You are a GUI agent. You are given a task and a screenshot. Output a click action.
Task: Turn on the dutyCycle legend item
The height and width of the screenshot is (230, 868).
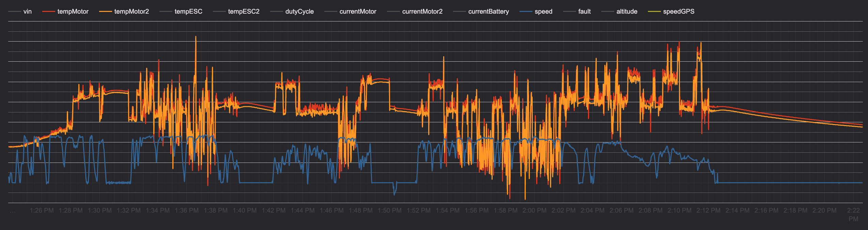(x=299, y=12)
